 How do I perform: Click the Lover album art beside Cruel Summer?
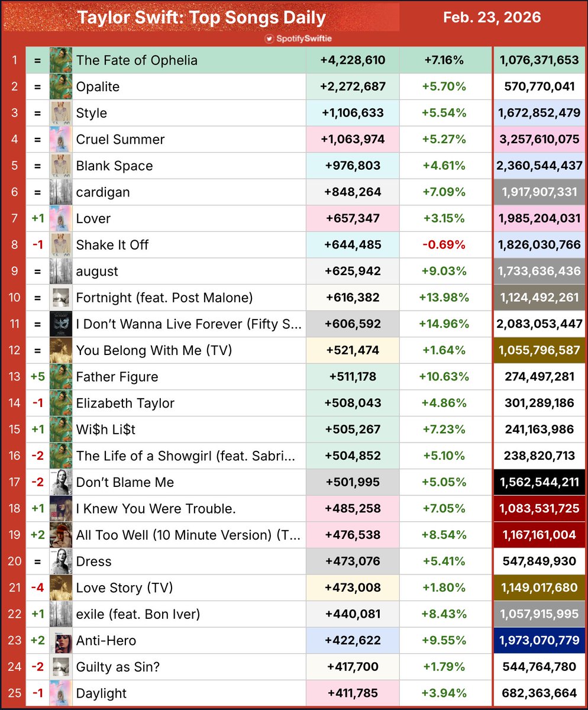pos(61,140)
